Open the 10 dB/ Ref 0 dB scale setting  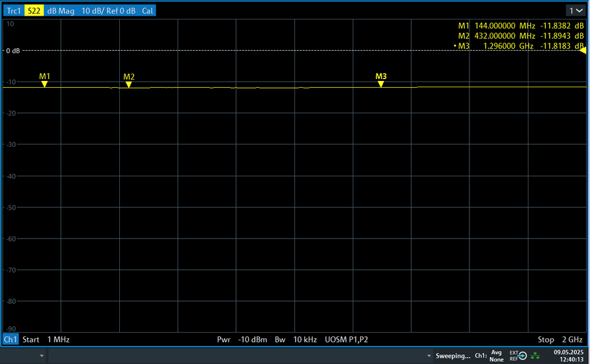tap(109, 11)
